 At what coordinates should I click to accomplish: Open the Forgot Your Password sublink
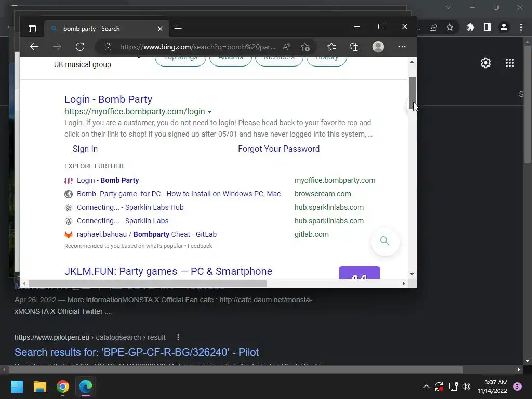[278, 149]
